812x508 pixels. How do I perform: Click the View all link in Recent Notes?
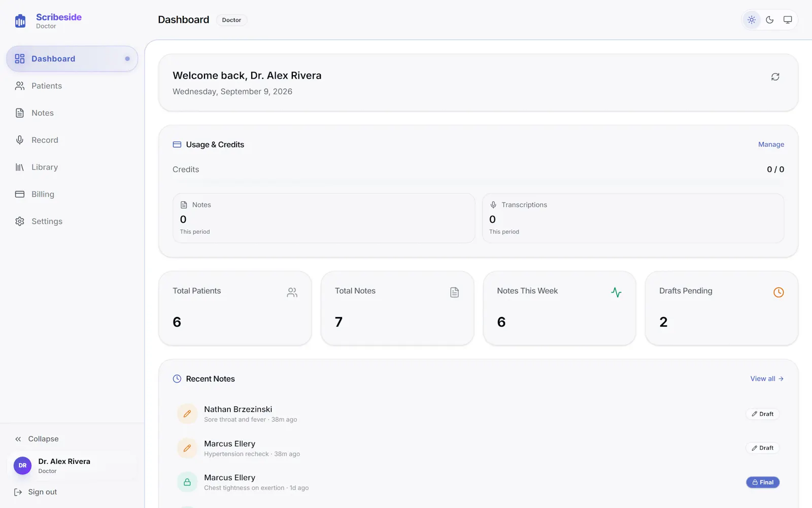[x=767, y=379]
